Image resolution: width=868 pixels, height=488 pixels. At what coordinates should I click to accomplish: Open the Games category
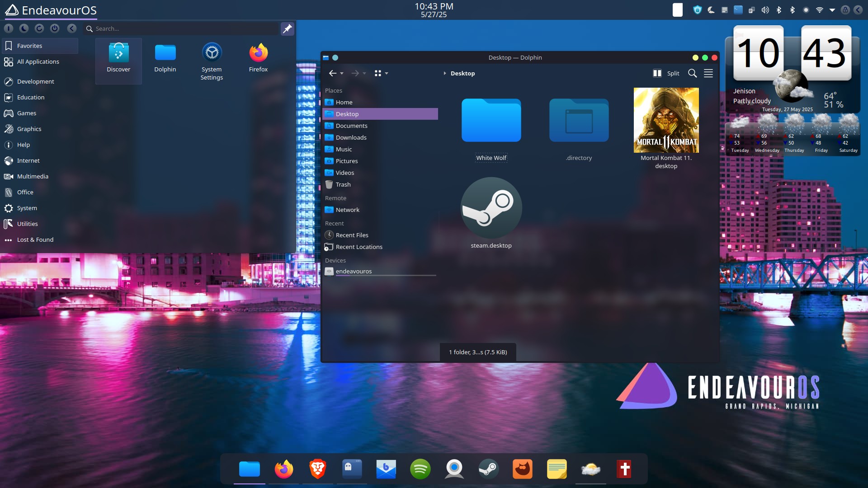coord(40,113)
